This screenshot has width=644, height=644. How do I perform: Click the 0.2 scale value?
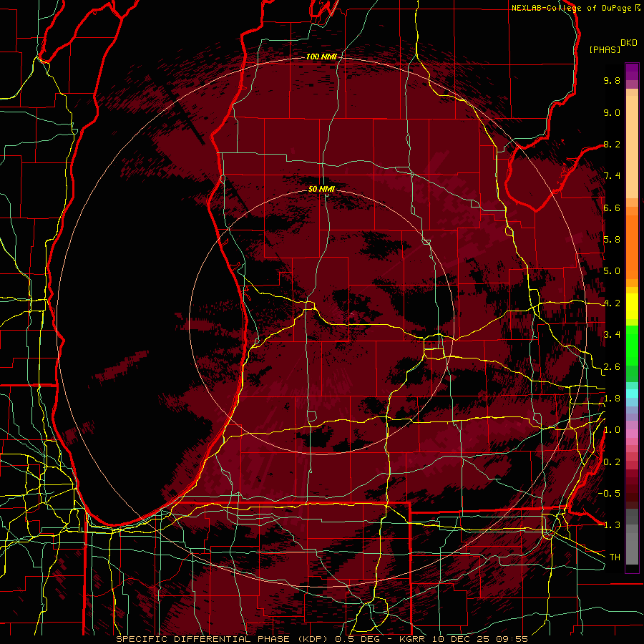(612, 462)
